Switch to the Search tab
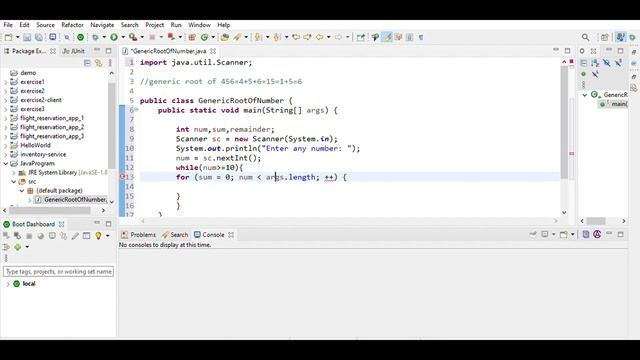The image size is (640, 360). click(175, 235)
